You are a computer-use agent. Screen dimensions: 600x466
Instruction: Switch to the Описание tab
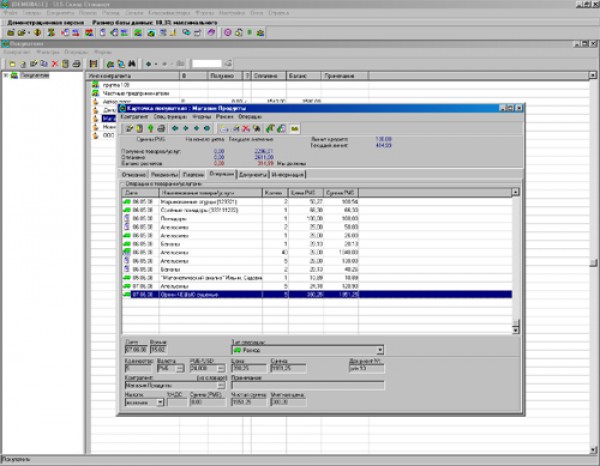point(134,174)
